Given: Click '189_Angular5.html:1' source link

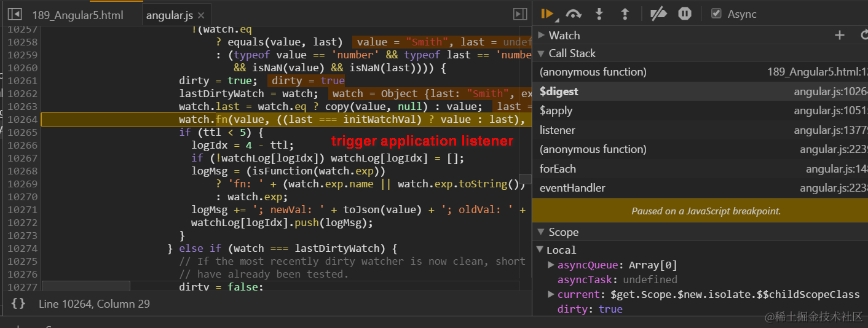Looking at the screenshot, I should point(818,72).
